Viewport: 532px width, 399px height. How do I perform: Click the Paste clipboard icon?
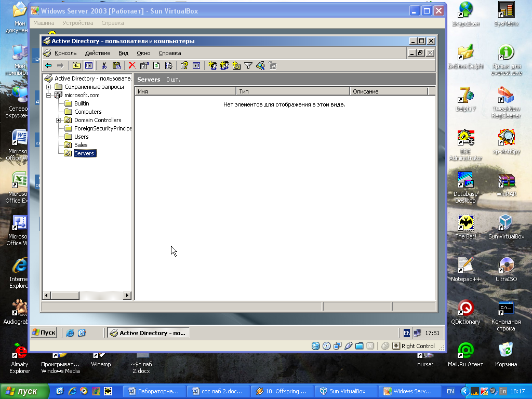click(x=116, y=65)
